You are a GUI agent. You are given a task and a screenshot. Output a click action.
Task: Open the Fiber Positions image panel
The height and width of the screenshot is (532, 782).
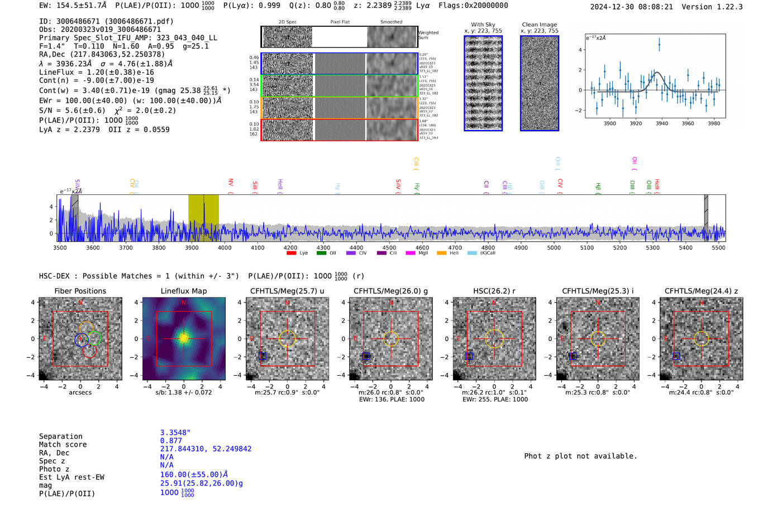click(80, 339)
